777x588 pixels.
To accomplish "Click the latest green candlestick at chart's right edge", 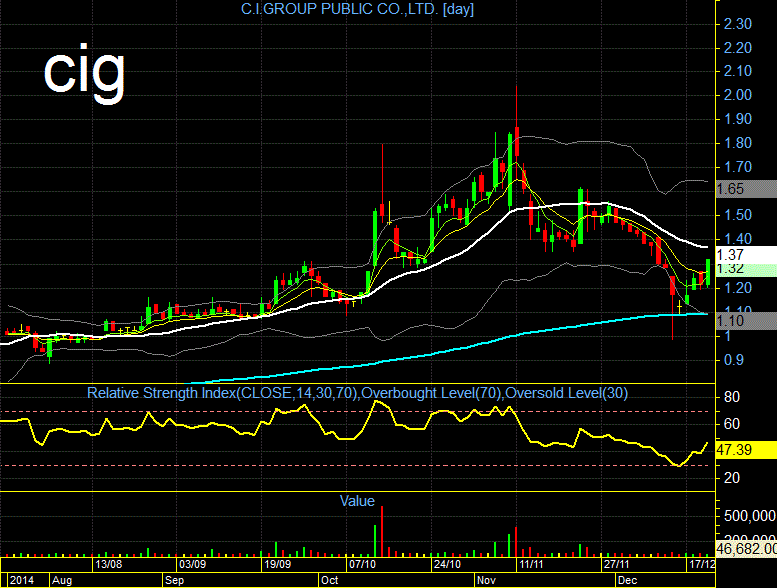I will click(x=708, y=272).
